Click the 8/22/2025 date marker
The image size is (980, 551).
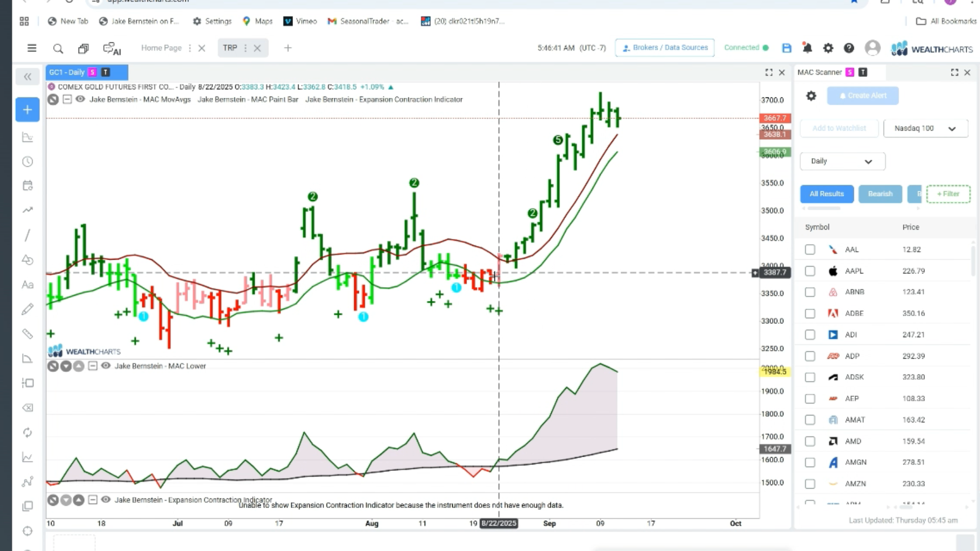(499, 523)
